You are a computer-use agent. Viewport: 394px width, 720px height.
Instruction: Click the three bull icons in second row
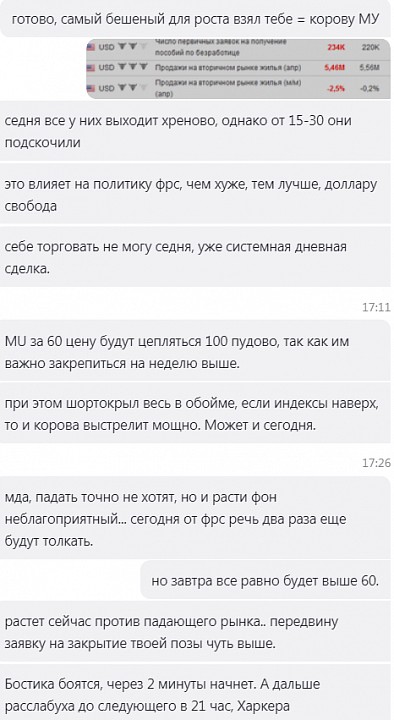(x=132, y=67)
